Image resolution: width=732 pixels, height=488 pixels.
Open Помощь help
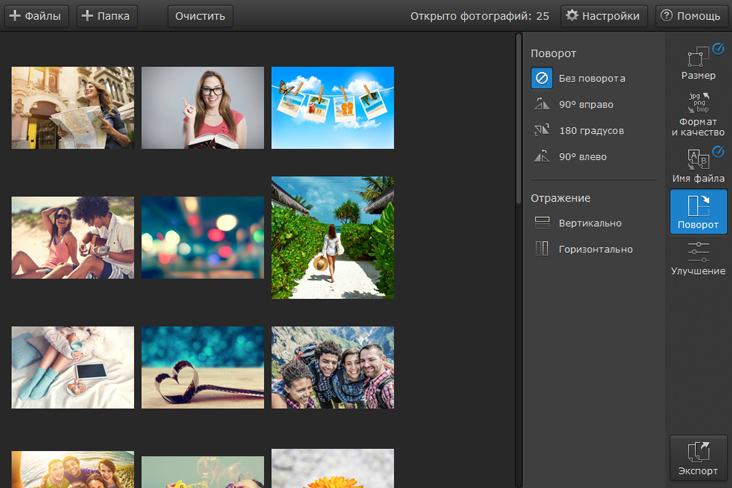click(691, 16)
